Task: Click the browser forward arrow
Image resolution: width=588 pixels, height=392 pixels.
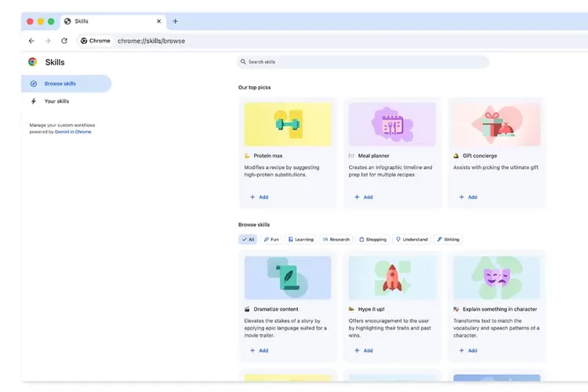Action: (x=48, y=41)
